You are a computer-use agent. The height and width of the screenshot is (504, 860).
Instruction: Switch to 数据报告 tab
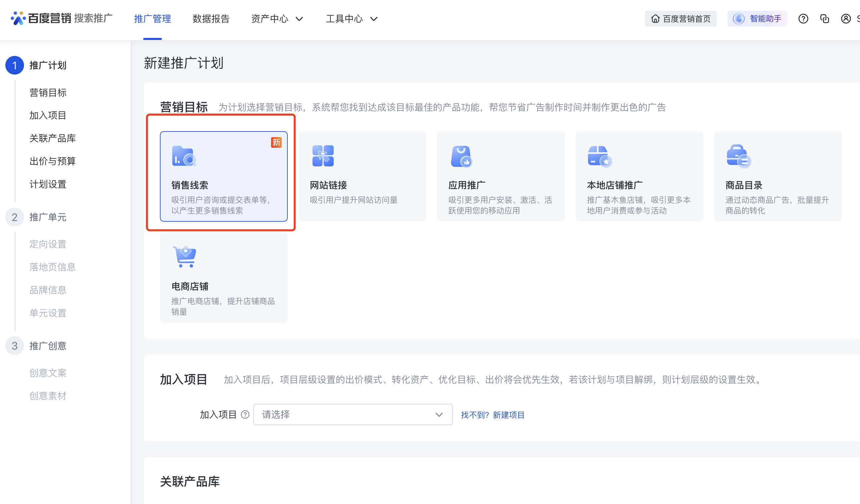point(211,19)
